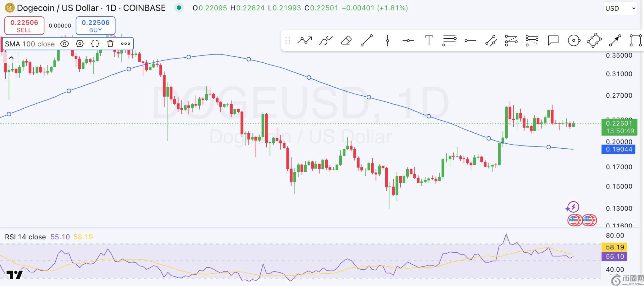This screenshot has width=644, height=286.
Task: Toggle the green market status indicator
Action: point(179,8)
